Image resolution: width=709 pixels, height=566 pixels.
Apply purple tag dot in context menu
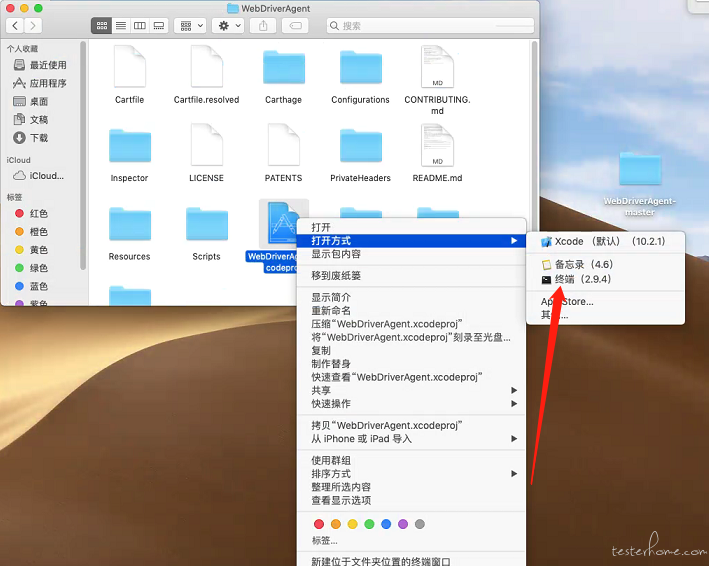(403, 524)
